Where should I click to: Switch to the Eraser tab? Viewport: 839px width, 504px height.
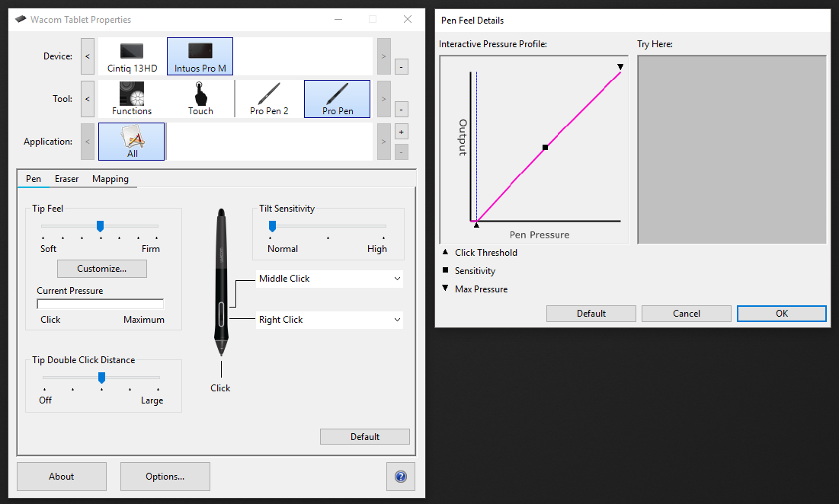pos(66,178)
